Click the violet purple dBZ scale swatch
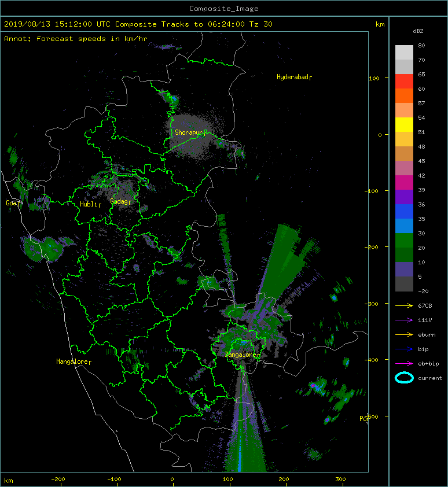 pos(404,197)
